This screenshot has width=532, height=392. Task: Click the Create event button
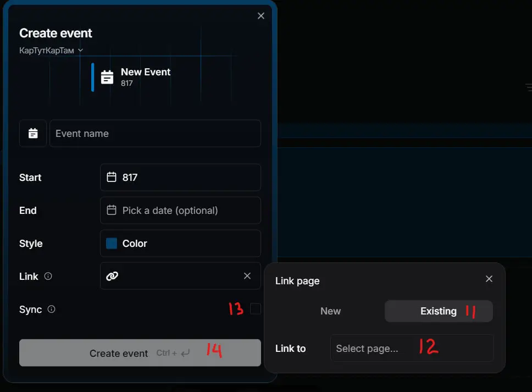click(140, 353)
